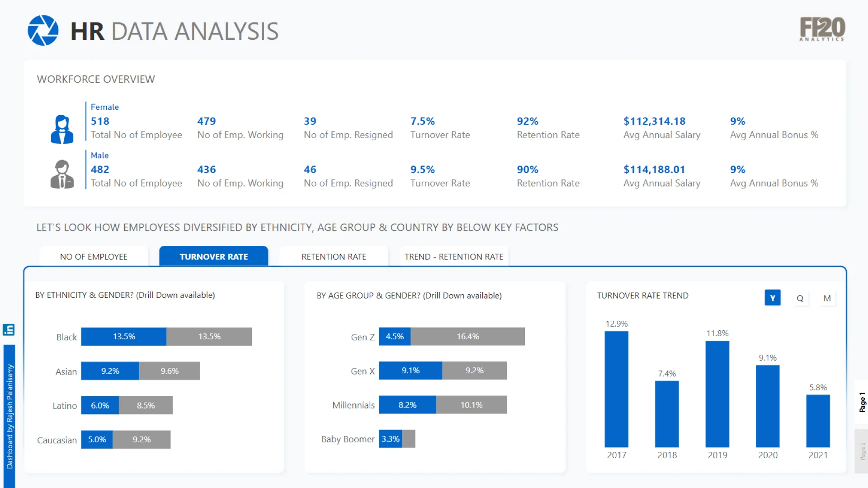Click the Gen Z 4.5% blue bar

(x=395, y=337)
